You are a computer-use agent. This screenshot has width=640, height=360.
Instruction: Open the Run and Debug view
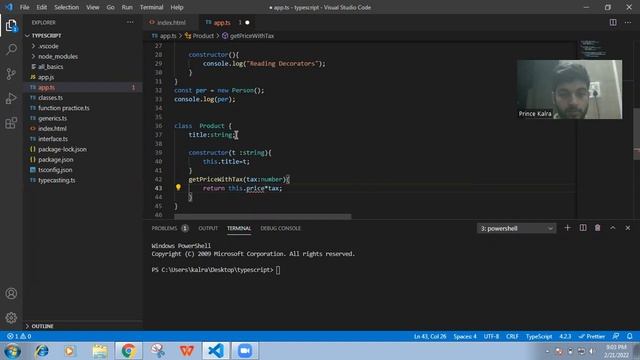tap(11, 98)
